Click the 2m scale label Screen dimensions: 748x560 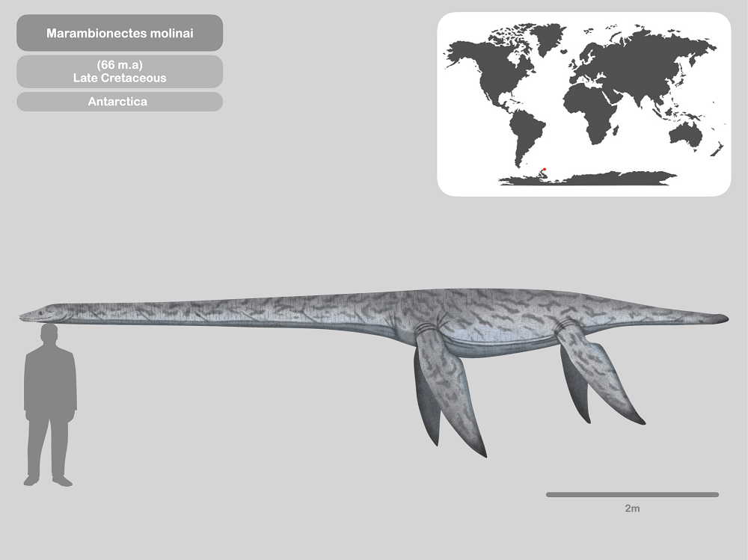coord(632,508)
